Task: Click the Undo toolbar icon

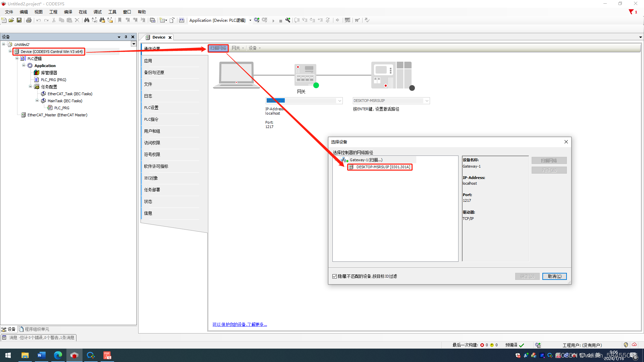Action: tap(39, 20)
